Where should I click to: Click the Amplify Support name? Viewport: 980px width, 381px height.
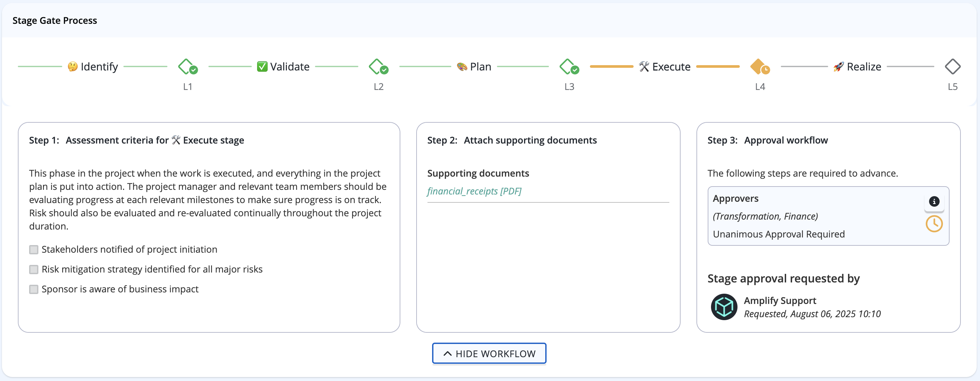[x=780, y=300]
